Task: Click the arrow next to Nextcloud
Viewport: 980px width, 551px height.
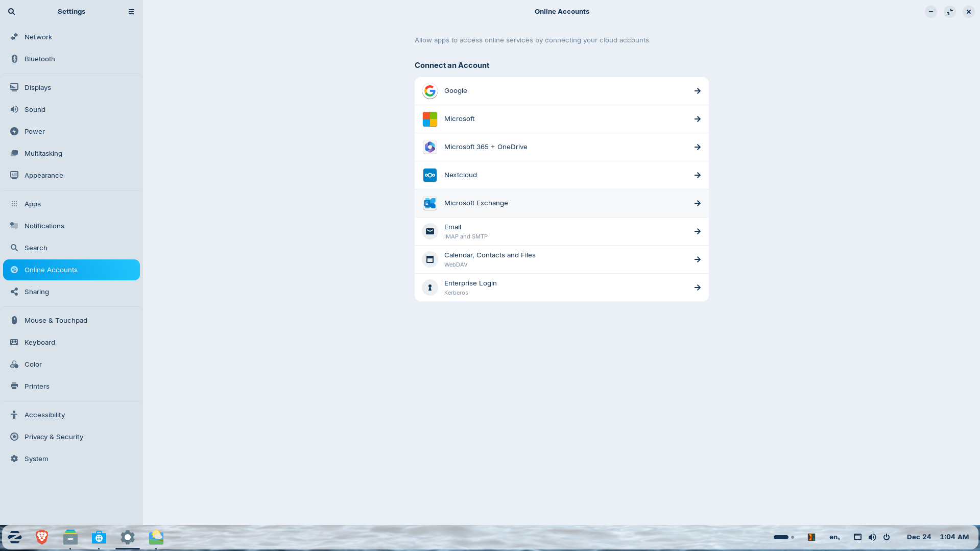Action: click(697, 175)
